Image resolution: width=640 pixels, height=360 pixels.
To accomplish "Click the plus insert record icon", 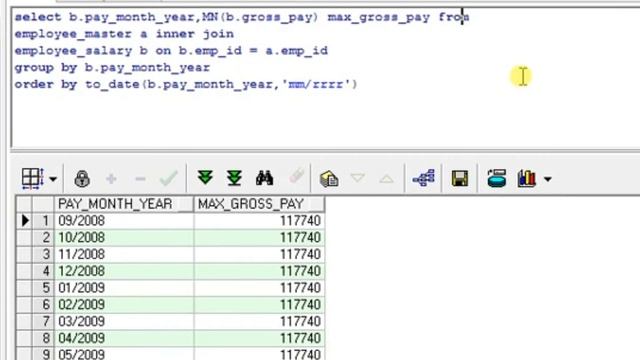I will pos(111,179).
